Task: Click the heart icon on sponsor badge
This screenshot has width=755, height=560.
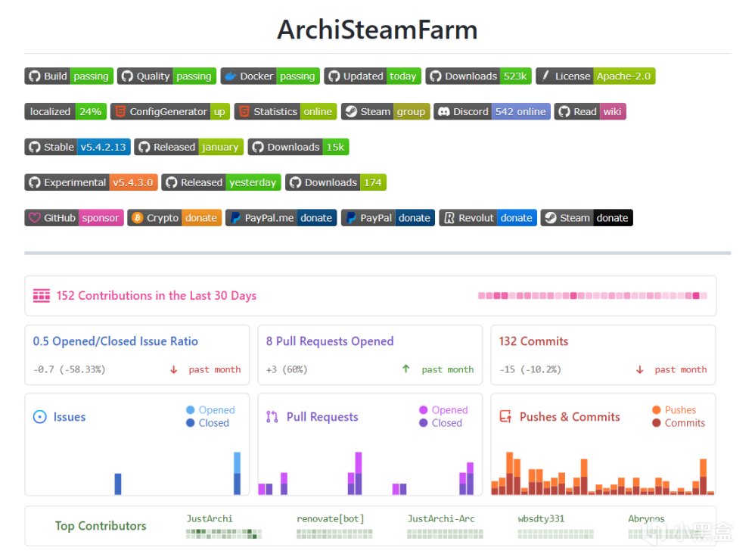Action: coord(34,218)
